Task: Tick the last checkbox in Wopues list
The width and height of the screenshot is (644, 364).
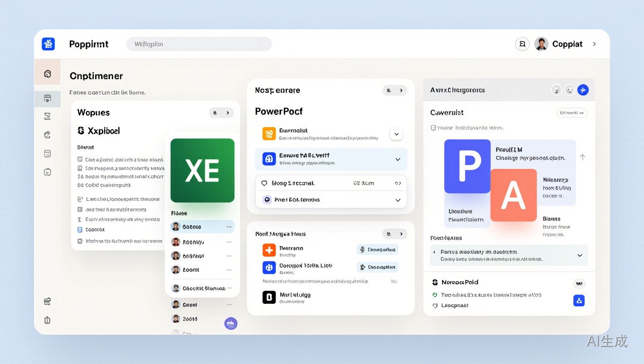Action: (x=80, y=241)
